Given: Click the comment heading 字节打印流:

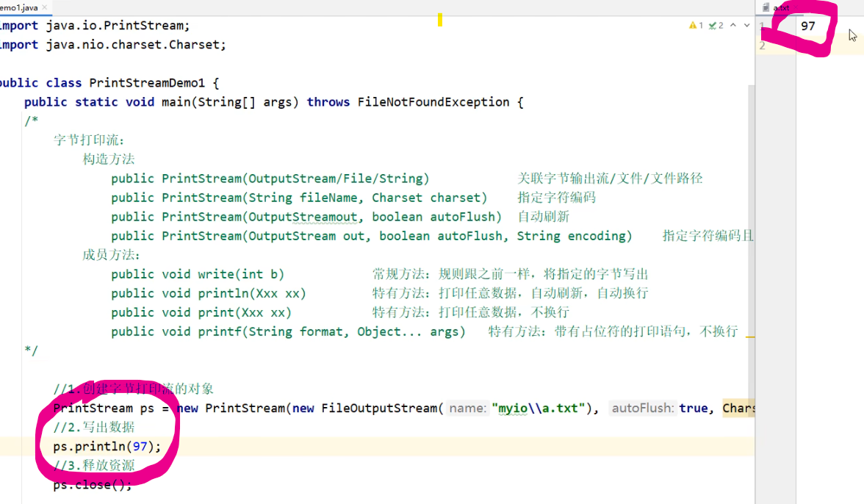Looking at the screenshot, I should [x=90, y=140].
